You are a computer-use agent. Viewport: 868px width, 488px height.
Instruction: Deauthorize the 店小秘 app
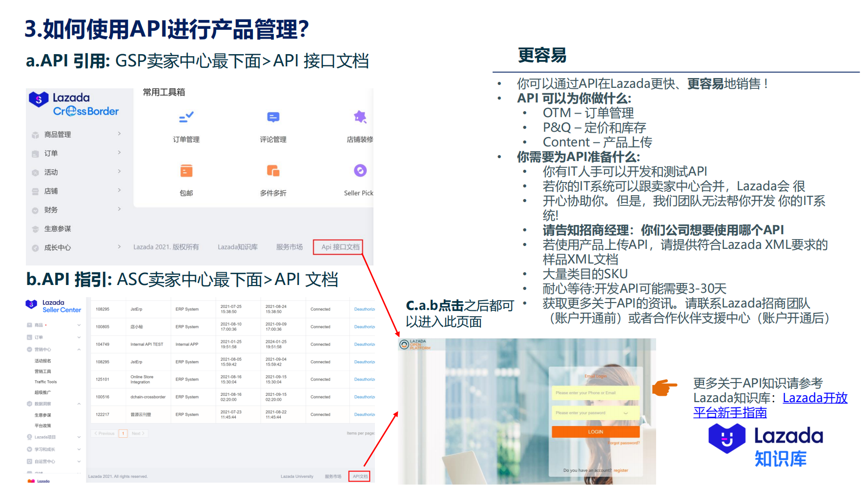pos(365,326)
